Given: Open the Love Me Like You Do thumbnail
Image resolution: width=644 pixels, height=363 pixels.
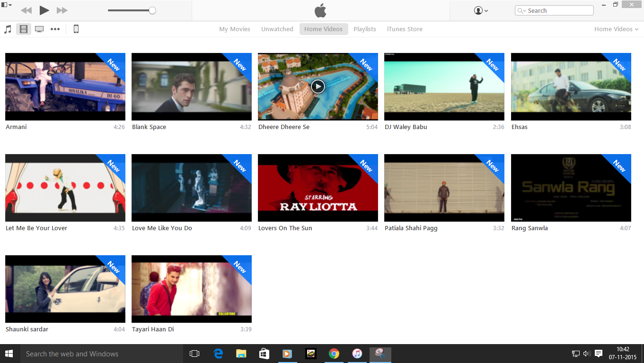Looking at the screenshot, I should pos(192,188).
